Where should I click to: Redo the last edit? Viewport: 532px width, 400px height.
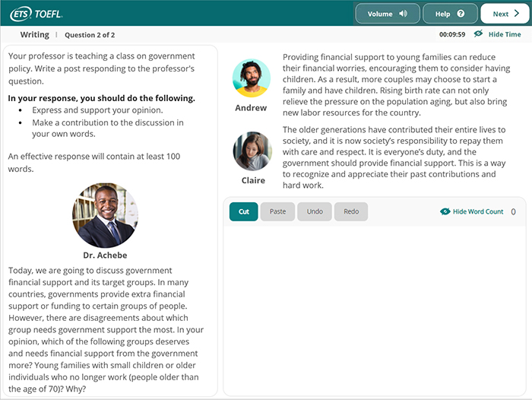351,211
